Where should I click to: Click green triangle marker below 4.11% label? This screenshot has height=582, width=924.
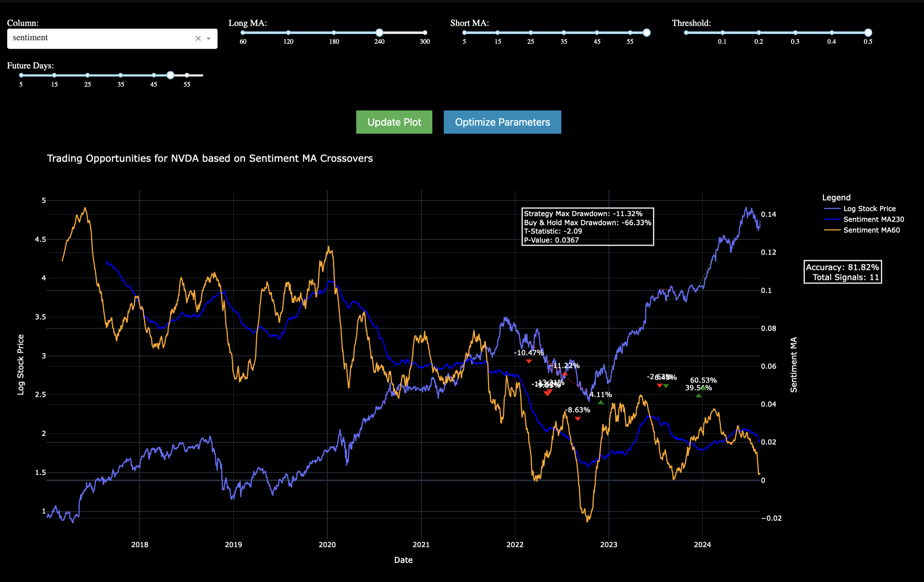point(601,402)
